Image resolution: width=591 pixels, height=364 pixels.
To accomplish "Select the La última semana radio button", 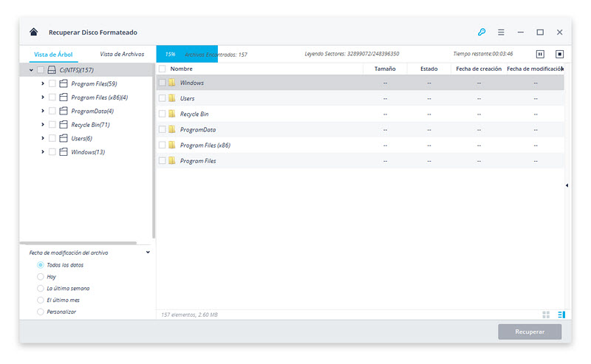I will [41, 288].
